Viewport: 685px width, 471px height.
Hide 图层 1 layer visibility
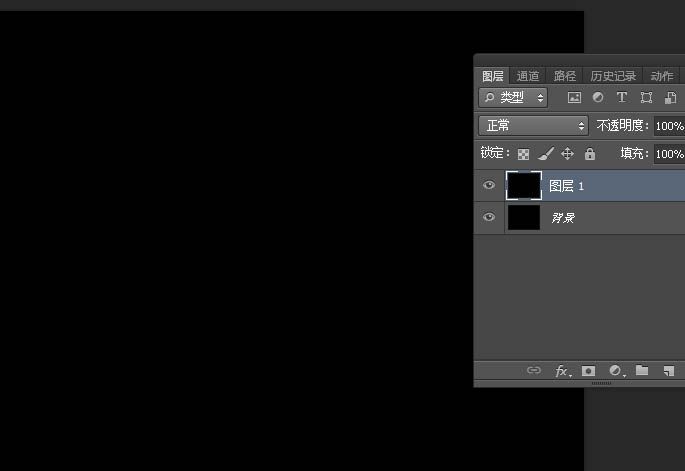coord(489,186)
